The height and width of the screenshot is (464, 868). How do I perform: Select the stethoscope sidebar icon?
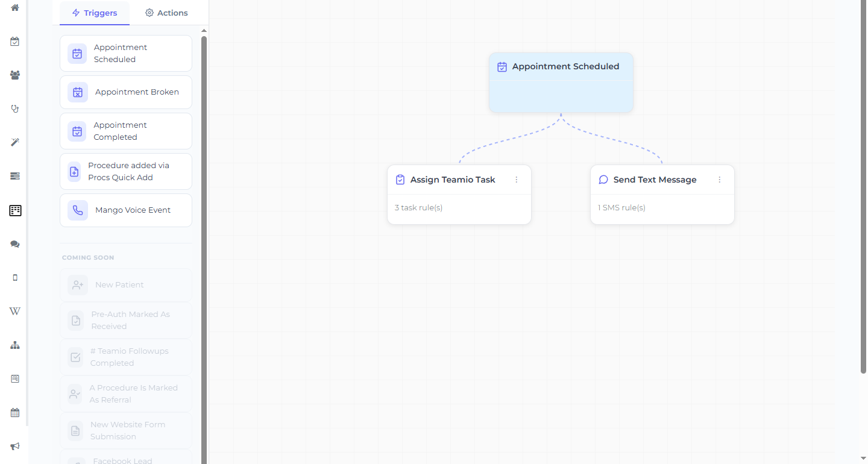(15, 109)
